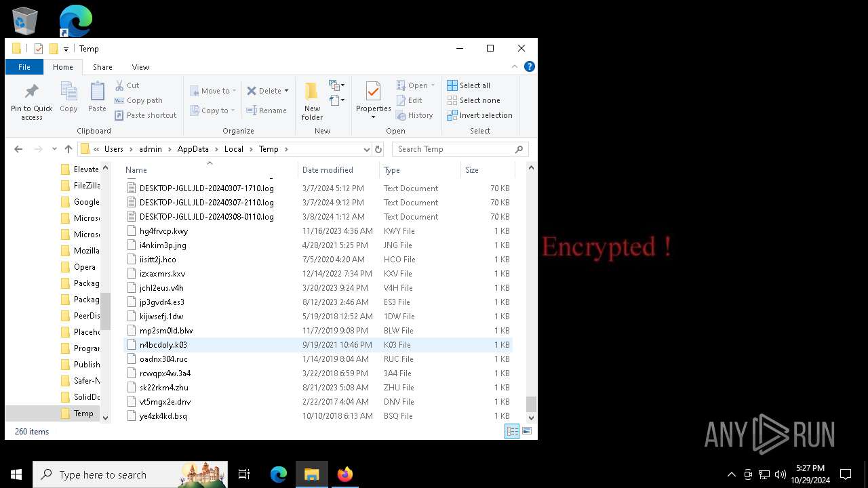Click Local in address breadcrumb

[234, 149]
